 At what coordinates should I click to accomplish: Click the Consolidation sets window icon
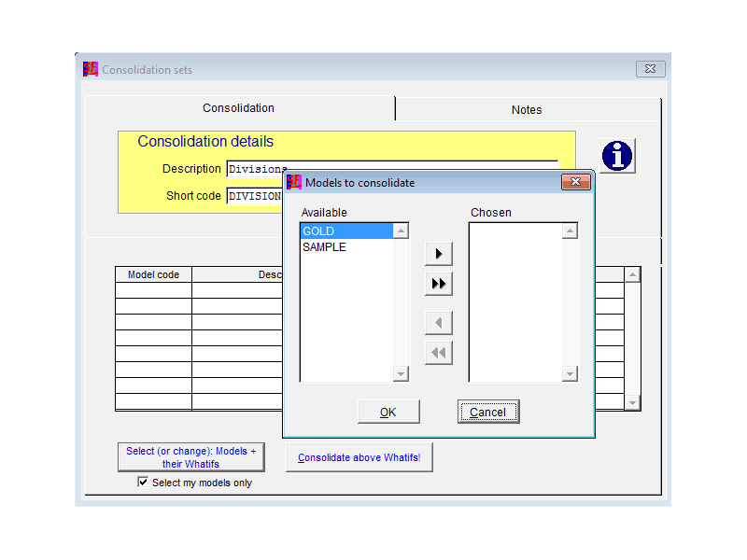click(91, 69)
